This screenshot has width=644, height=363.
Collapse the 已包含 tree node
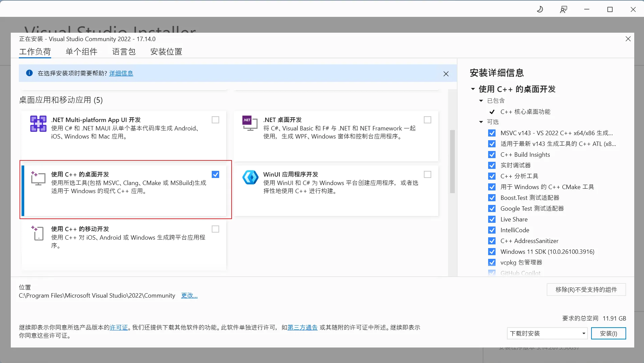tap(481, 101)
